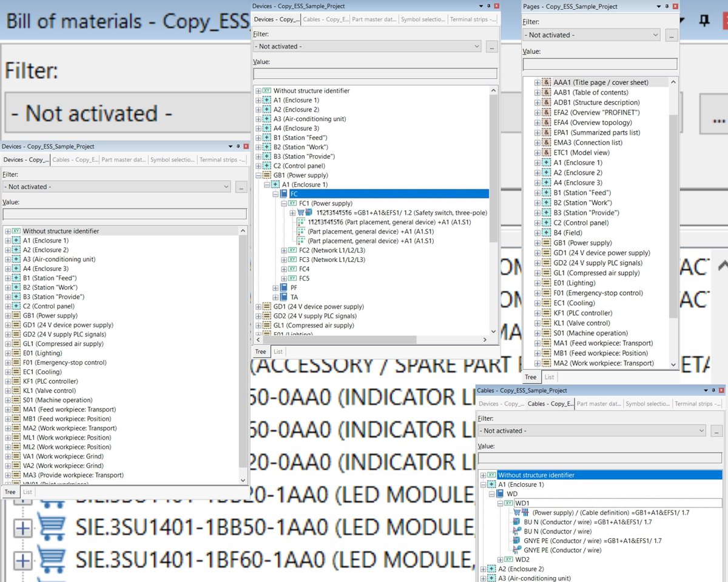This screenshot has height=582, width=728.
Task: Click GL1 Compressed air supply icon in left Devices window
Action: coord(16,344)
